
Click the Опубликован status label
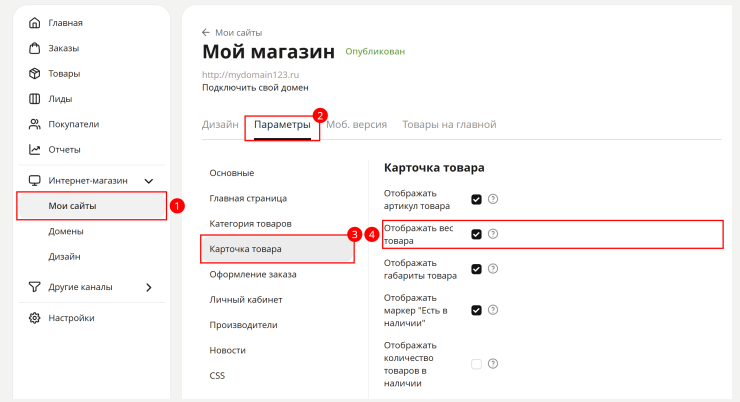375,51
